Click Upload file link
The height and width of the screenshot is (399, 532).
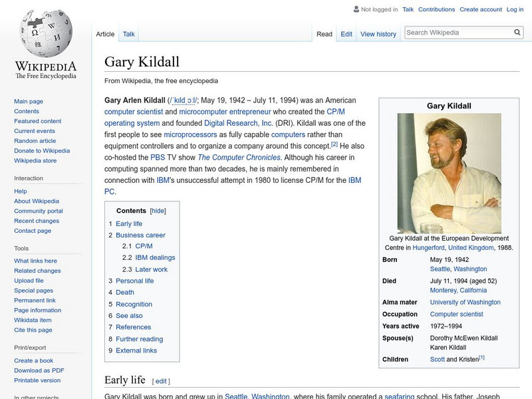[29, 280]
